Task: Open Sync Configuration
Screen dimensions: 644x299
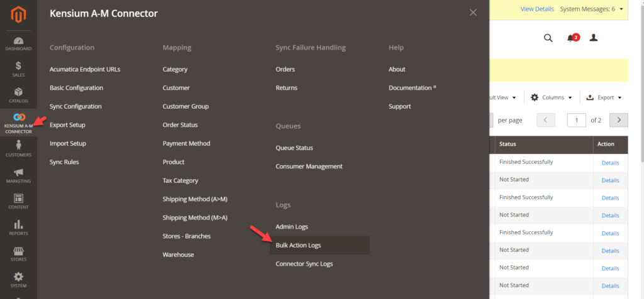Action: (75, 106)
